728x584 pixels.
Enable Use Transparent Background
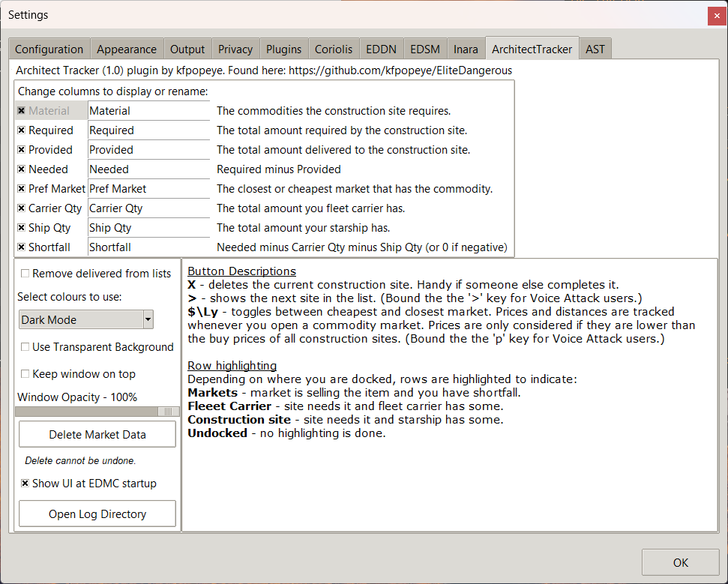(25, 347)
